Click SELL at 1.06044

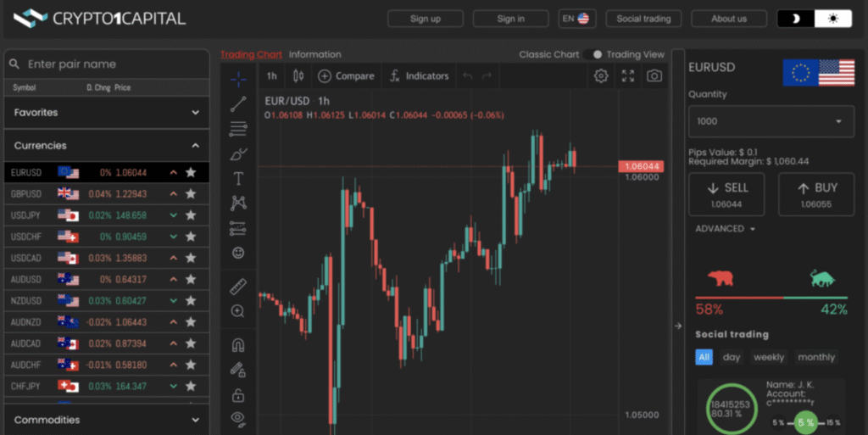(x=726, y=194)
